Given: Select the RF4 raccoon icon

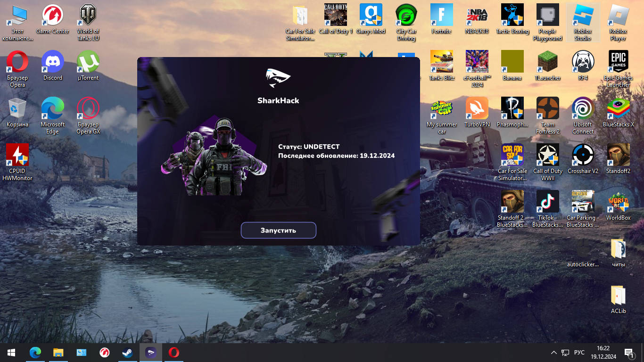Looking at the screenshot, I should tap(583, 66).
